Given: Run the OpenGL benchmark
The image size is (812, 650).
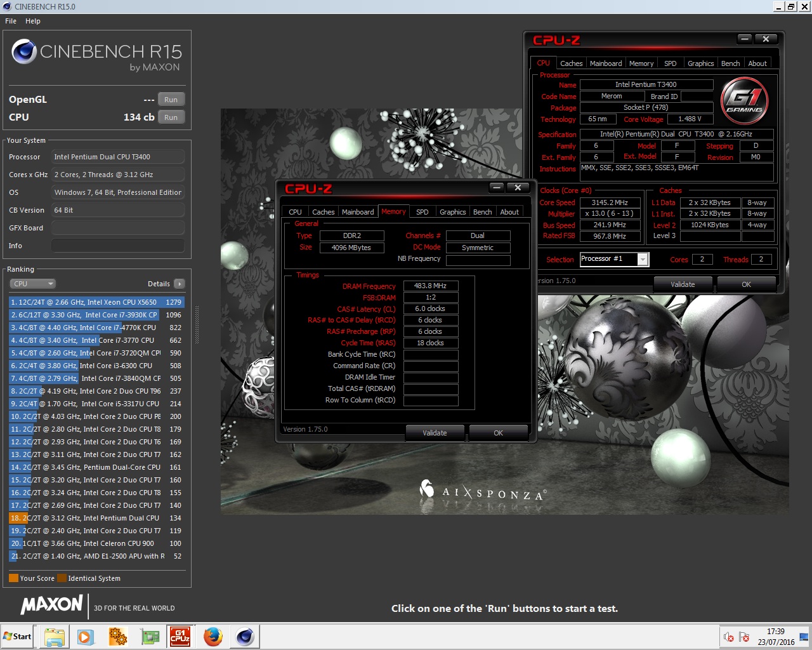Looking at the screenshot, I should coord(171,100).
